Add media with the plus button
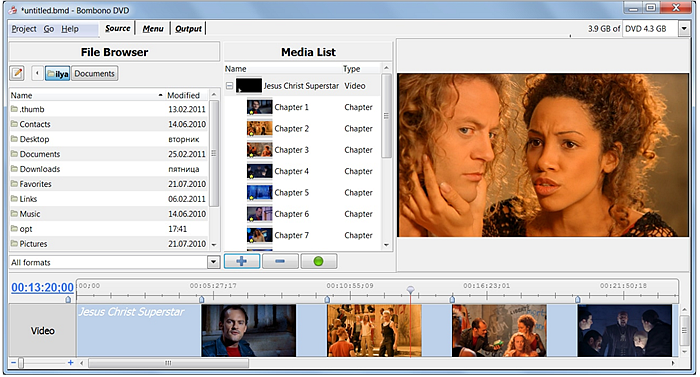This screenshot has height=377, width=700. tap(242, 261)
